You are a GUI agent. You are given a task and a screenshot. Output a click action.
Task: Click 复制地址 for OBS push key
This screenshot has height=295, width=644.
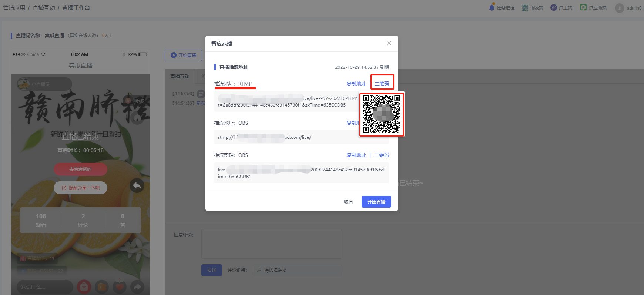[x=356, y=155]
